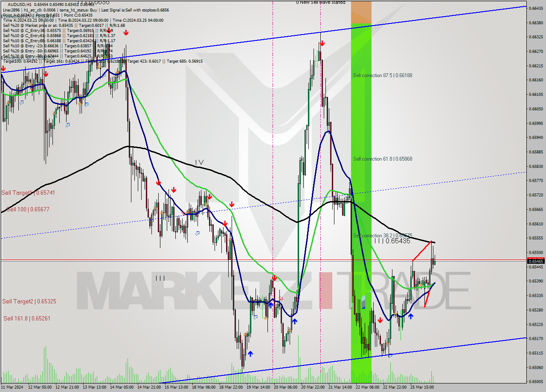Select the green vertical correction zone
The width and height of the screenshot is (546, 392).
pyautogui.click(x=361, y=203)
